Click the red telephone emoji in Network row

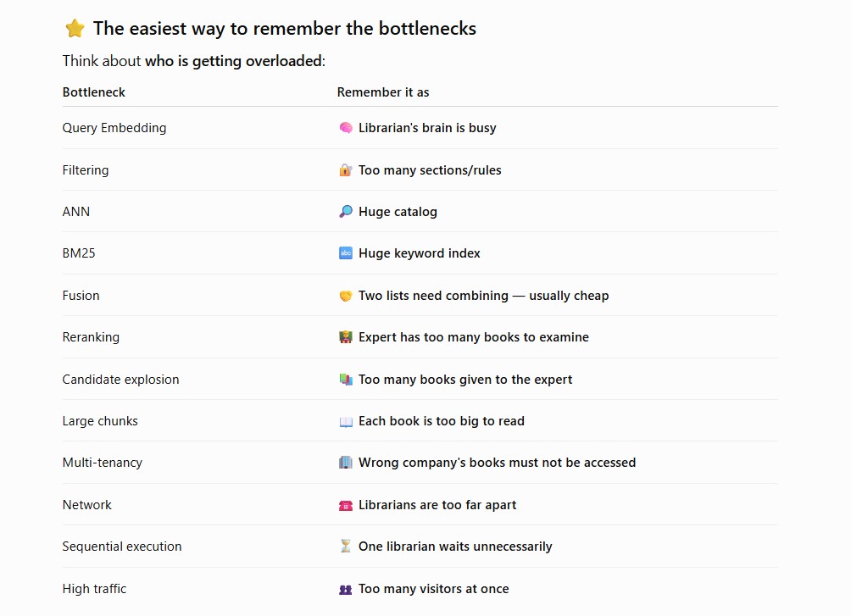[x=346, y=505]
